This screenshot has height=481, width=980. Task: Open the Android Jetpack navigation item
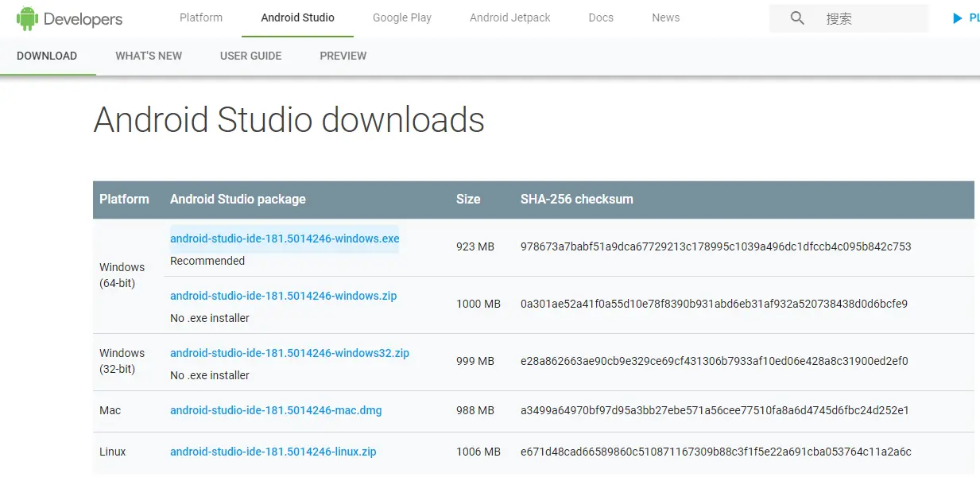click(x=510, y=17)
